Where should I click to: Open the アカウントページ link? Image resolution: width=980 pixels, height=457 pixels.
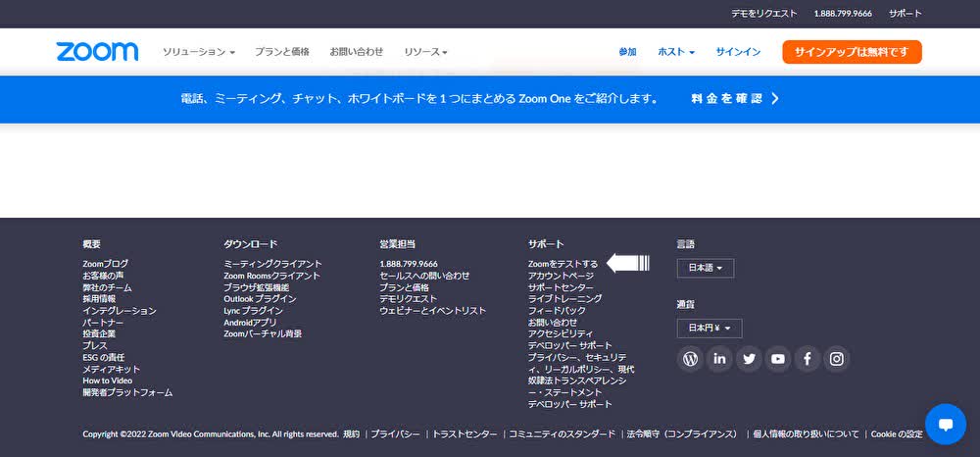pos(561,276)
